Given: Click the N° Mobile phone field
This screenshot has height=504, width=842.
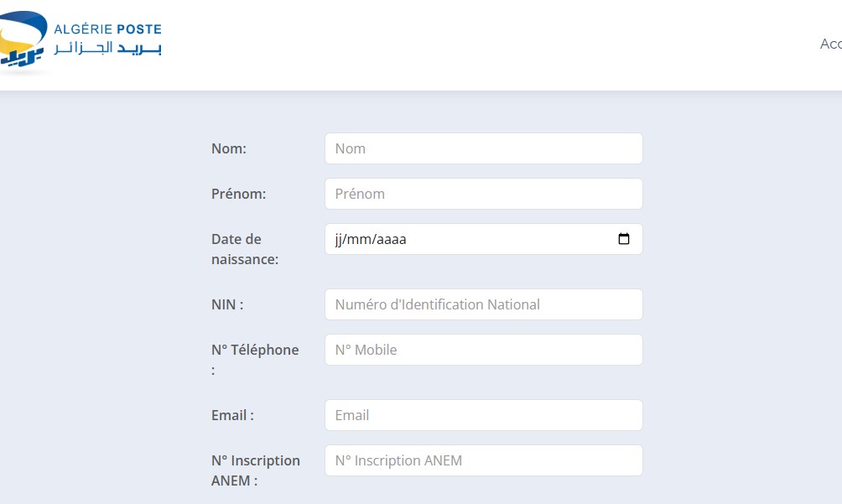Looking at the screenshot, I should point(483,350).
